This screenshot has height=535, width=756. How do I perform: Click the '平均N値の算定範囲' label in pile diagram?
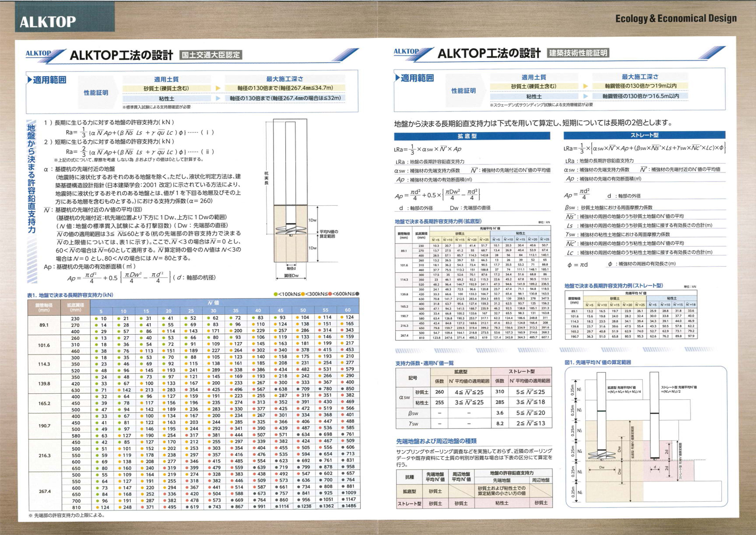329,234
